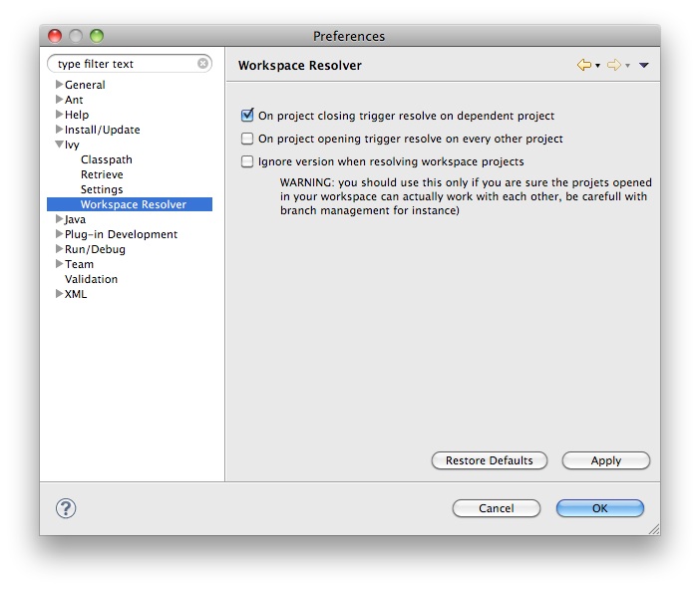Click the Restore Defaults button
The image size is (700, 590).
(x=490, y=460)
